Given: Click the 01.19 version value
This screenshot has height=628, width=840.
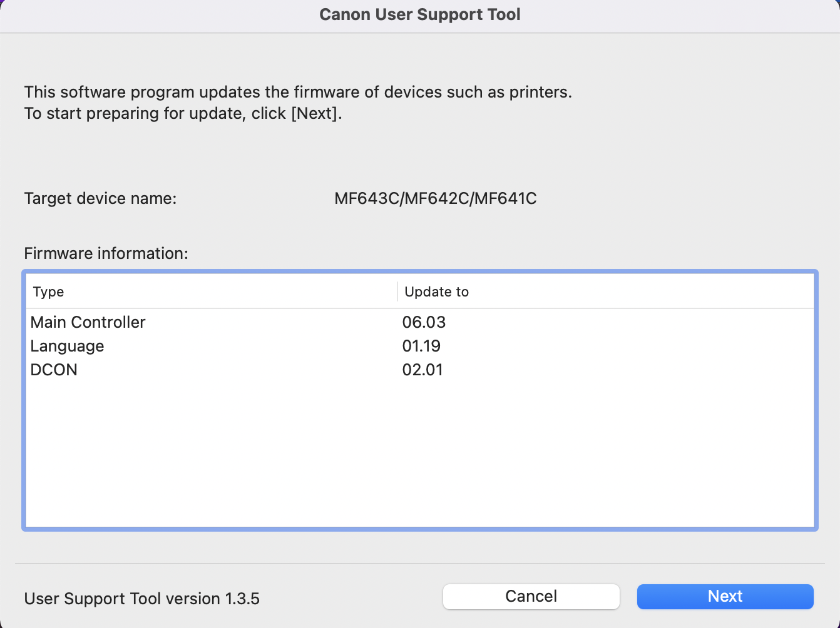Looking at the screenshot, I should [421, 346].
